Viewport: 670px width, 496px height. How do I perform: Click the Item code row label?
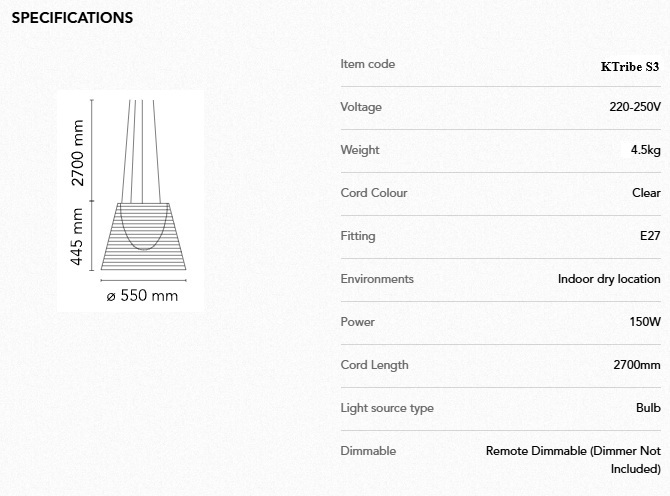pyautogui.click(x=367, y=64)
